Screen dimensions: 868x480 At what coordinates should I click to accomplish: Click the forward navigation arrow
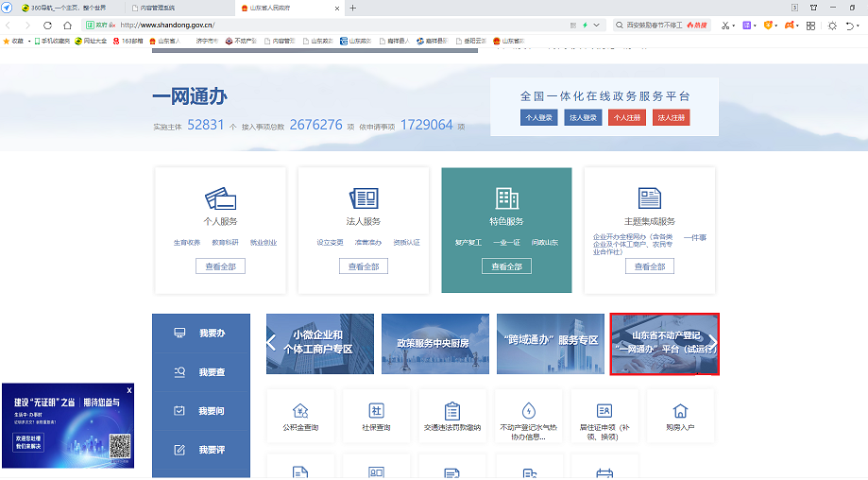(x=27, y=25)
